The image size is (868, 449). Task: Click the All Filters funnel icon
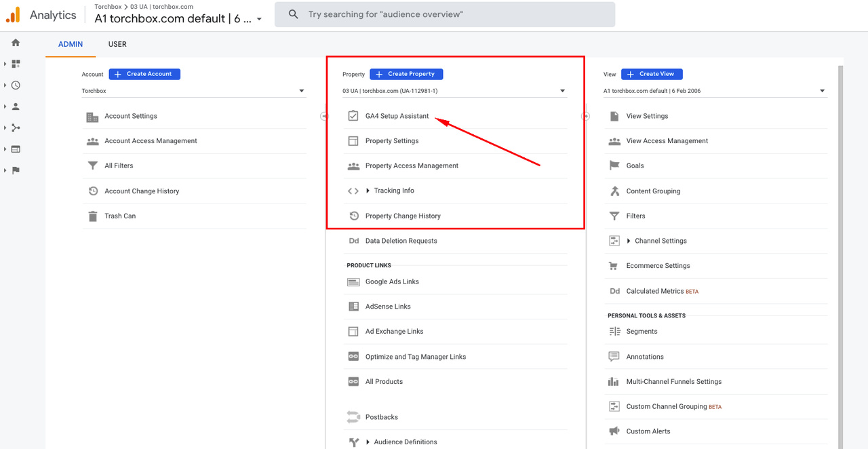click(x=93, y=166)
